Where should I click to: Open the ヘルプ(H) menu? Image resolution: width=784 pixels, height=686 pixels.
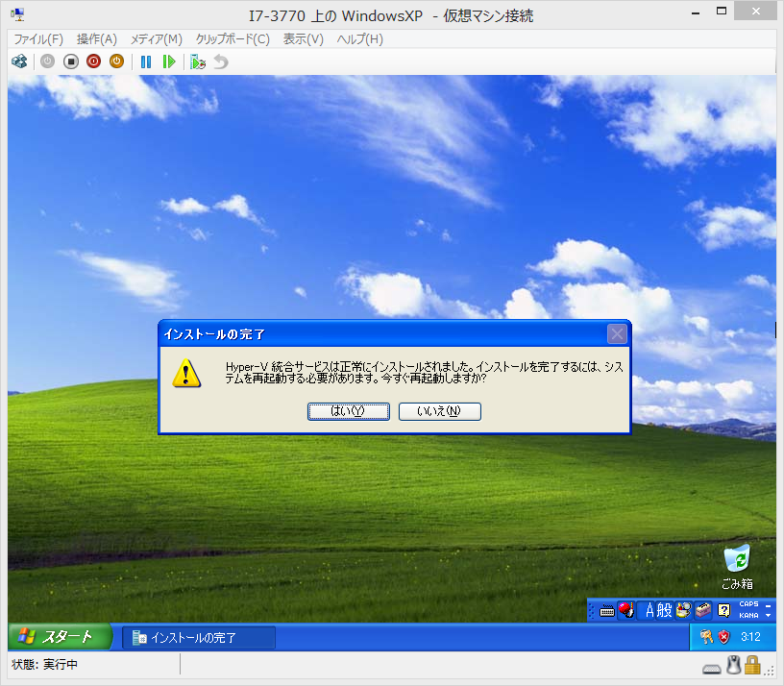pyautogui.click(x=360, y=39)
